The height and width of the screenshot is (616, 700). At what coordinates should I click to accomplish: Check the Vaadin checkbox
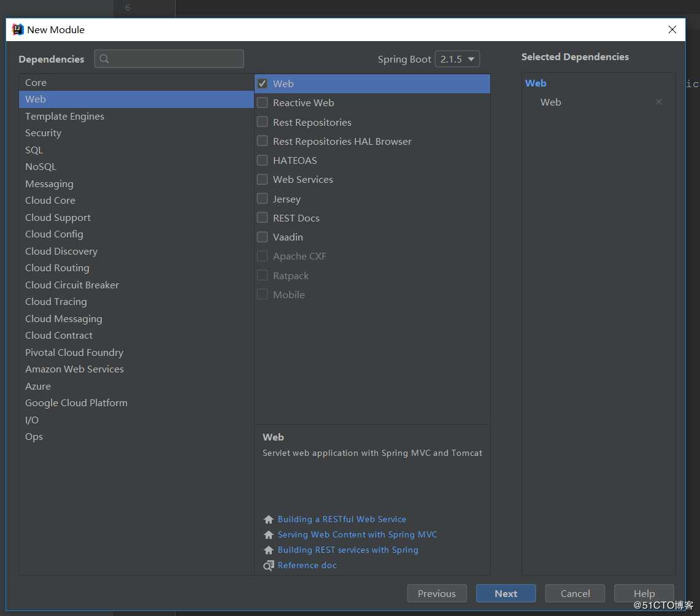pyautogui.click(x=263, y=237)
